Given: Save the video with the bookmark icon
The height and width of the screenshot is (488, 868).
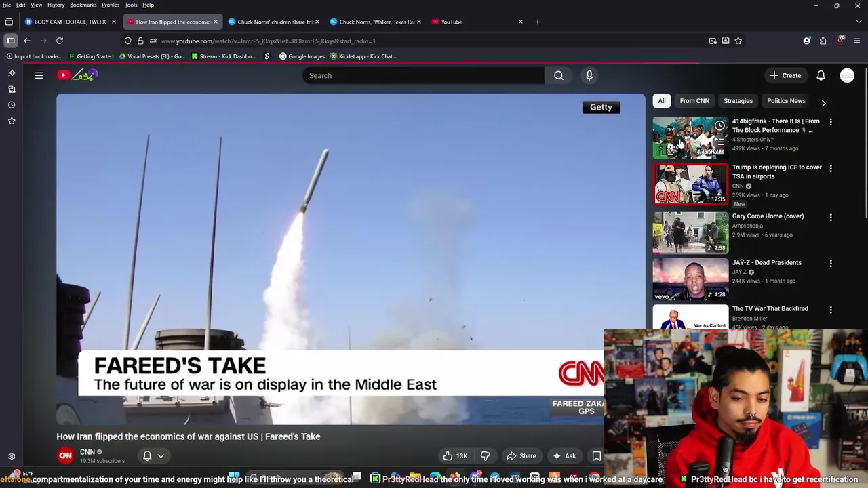Looking at the screenshot, I should click(x=597, y=456).
